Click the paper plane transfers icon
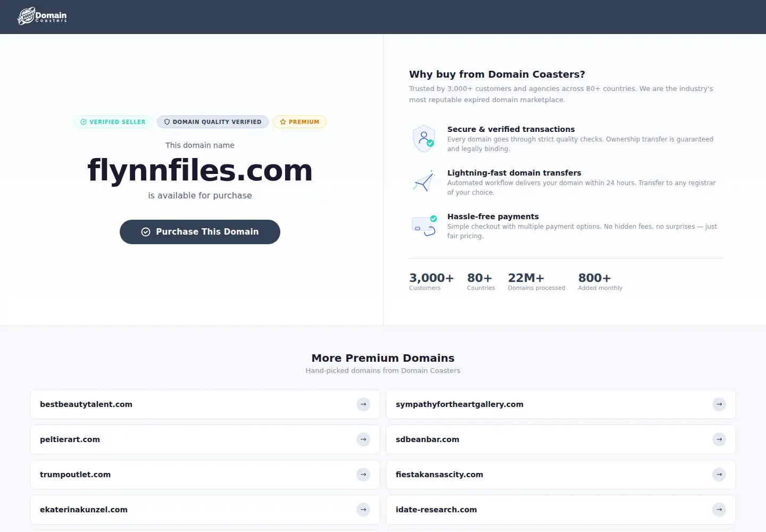 [x=424, y=181]
